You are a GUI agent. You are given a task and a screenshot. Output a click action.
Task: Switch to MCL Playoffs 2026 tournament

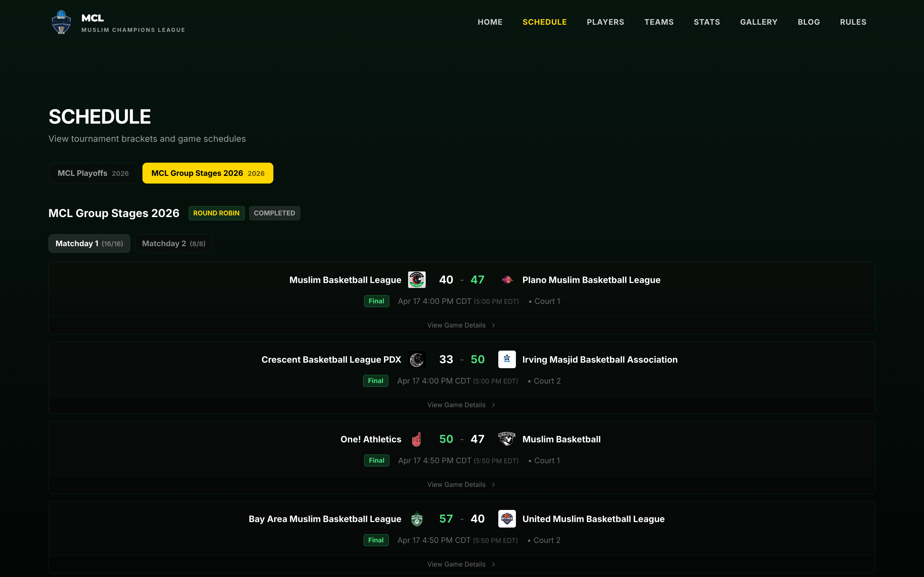point(93,173)
